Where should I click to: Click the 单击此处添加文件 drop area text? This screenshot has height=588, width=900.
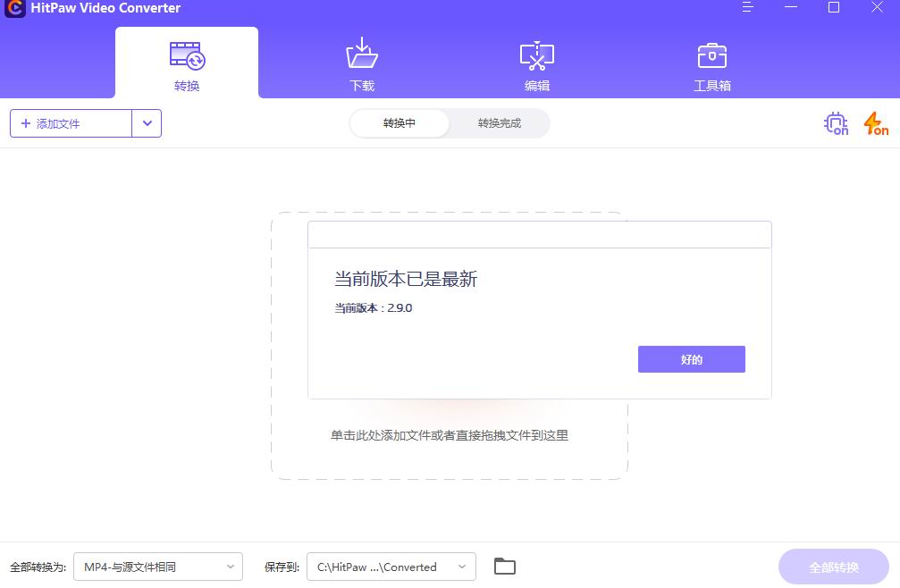coord(450,435)
